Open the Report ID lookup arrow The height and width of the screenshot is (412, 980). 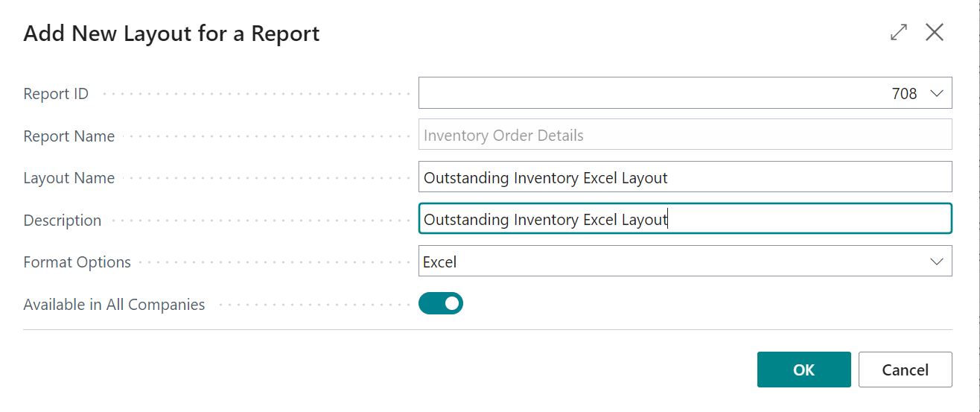tap(936, 94)
